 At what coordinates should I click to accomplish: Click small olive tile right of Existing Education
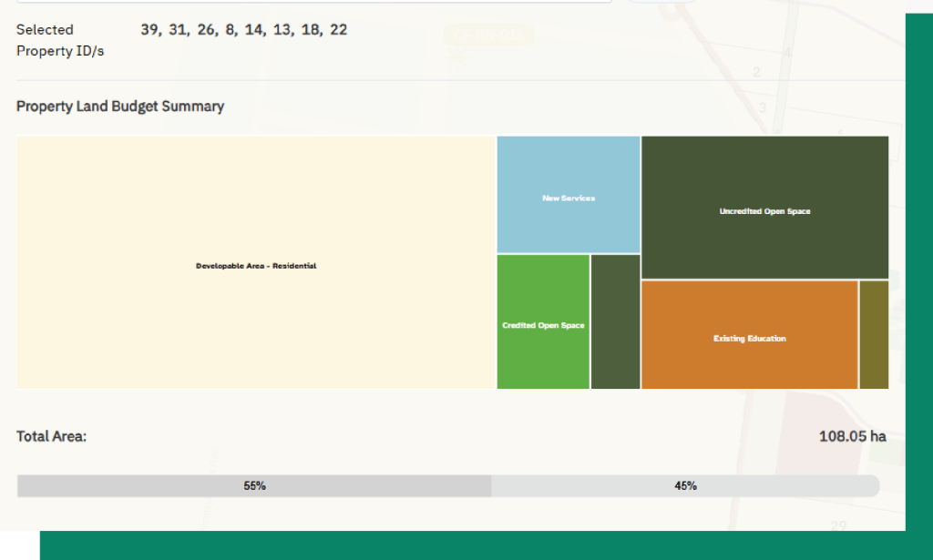(x=873, y=335)
